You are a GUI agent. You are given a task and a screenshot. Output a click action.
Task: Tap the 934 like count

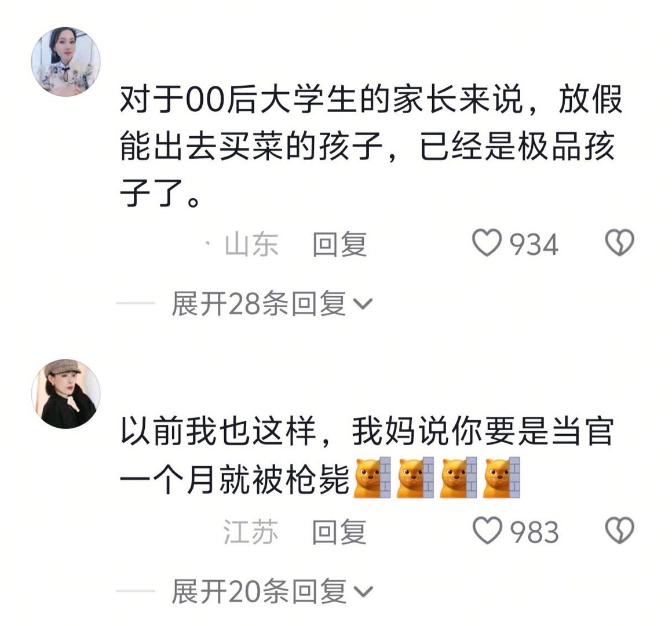point(534,245)
